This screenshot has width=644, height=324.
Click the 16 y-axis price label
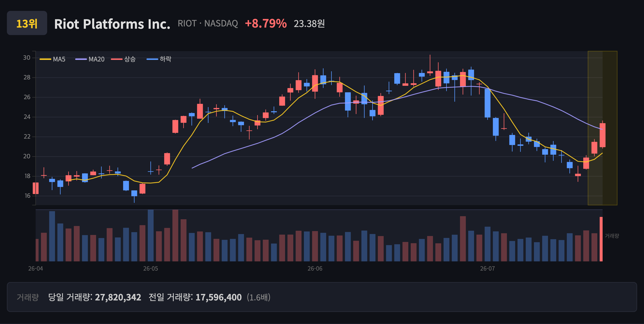point(27,196)
